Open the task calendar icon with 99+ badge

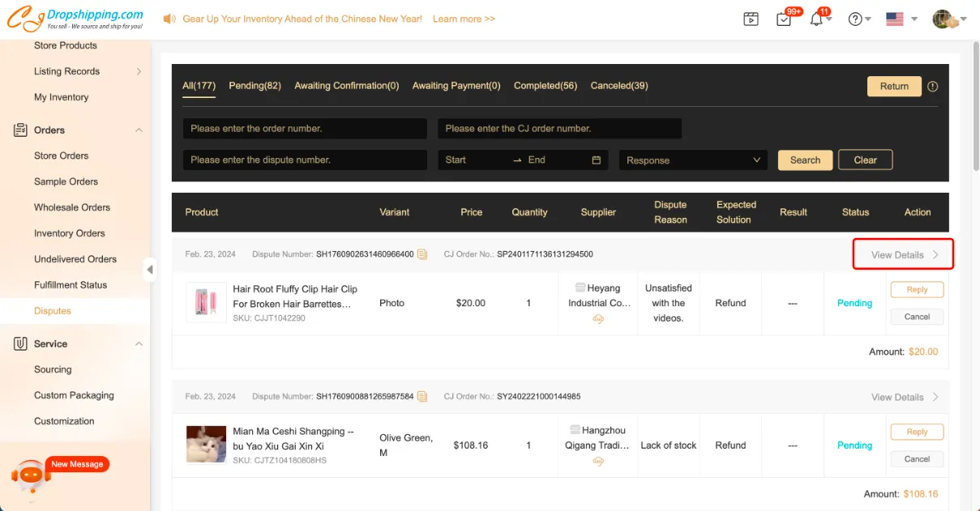click(784, 19)
